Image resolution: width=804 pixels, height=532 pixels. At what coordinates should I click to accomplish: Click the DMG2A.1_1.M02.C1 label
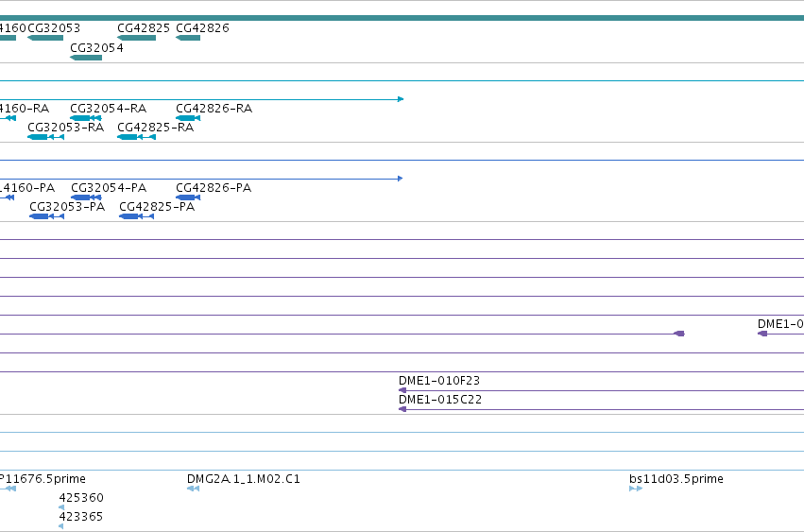coord(244,479)
